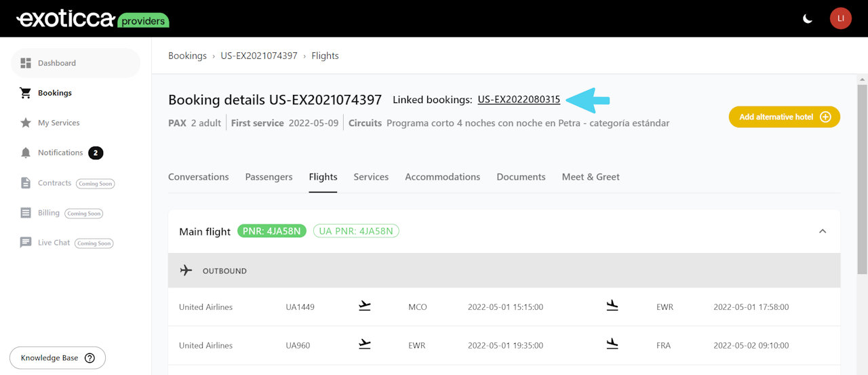Go to Bookings in the breadcrumb
Image resolution: width=868 pixels, height=375 pixels.
187,56
